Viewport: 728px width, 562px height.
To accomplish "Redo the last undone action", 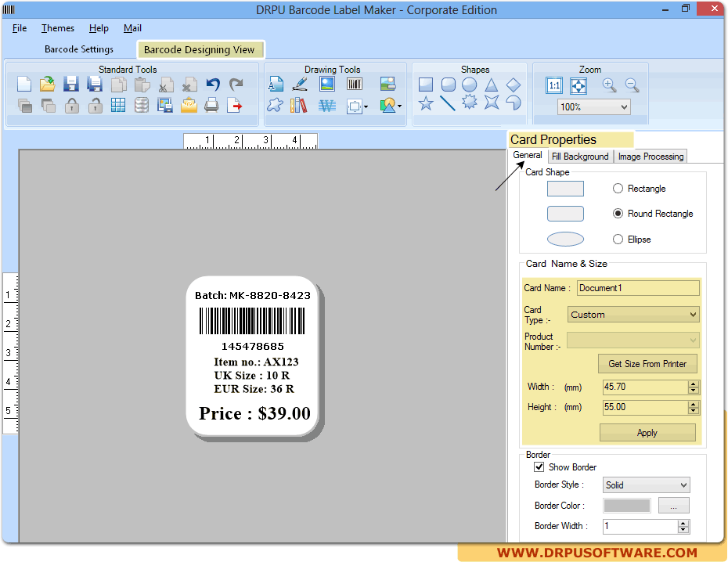I will pos(236,85).
